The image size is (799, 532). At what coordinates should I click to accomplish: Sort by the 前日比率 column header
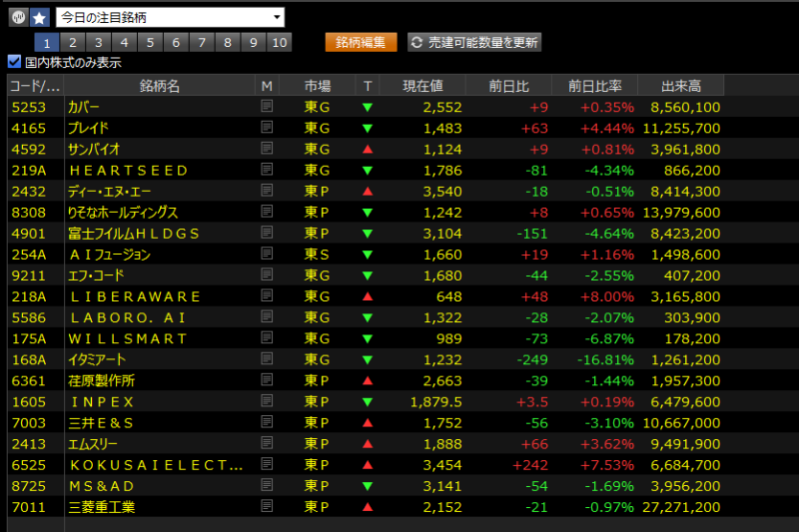594,86
